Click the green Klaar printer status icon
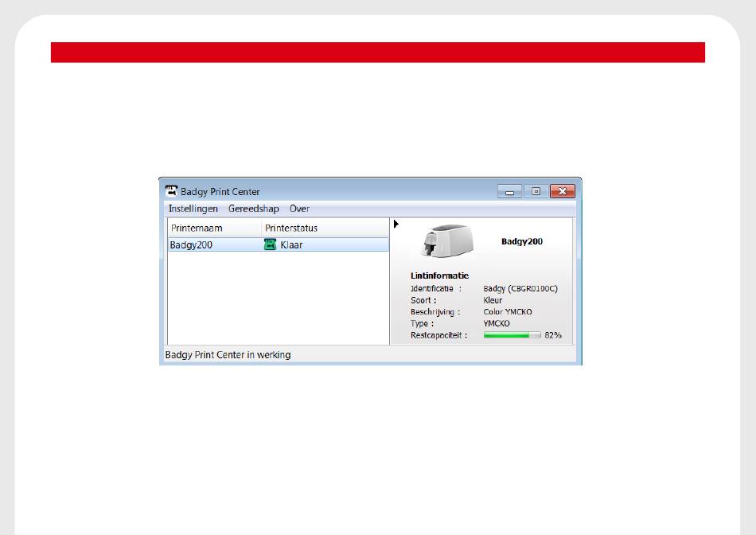The width and height of the screenshot is (756, 535). 270,244
